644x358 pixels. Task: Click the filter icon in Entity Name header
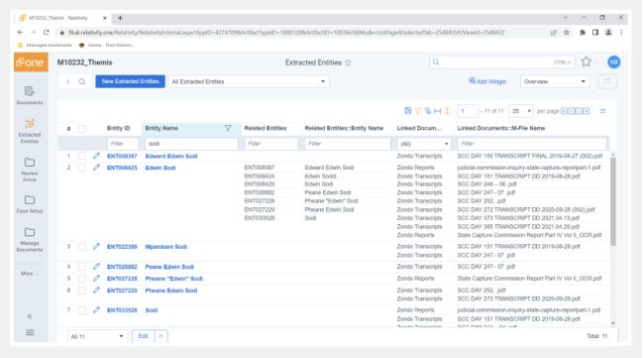[x=228, y=128]
